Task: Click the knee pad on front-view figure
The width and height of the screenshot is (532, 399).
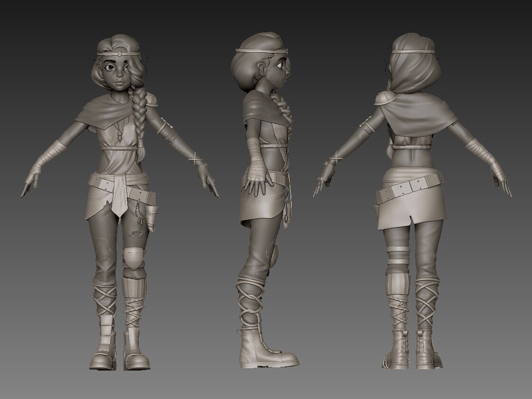Action: click(133, 258)
